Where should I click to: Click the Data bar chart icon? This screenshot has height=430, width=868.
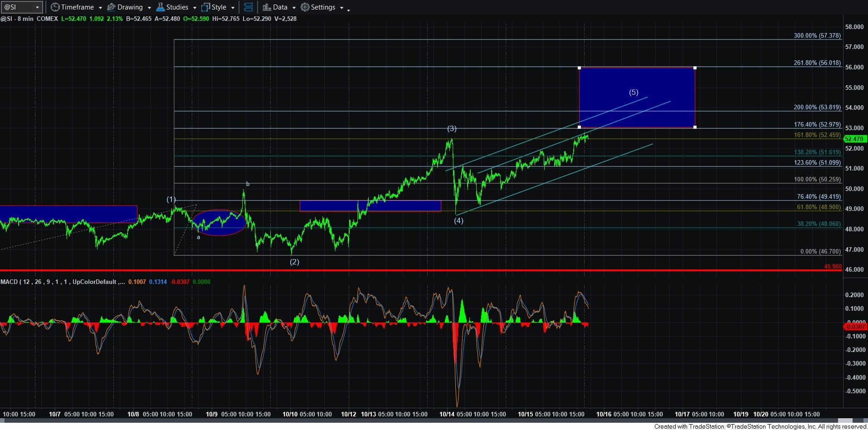tap(267, 7)
